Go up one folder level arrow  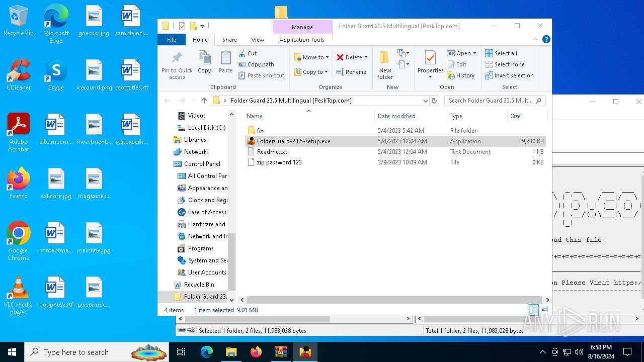click(x=204, y=101)
